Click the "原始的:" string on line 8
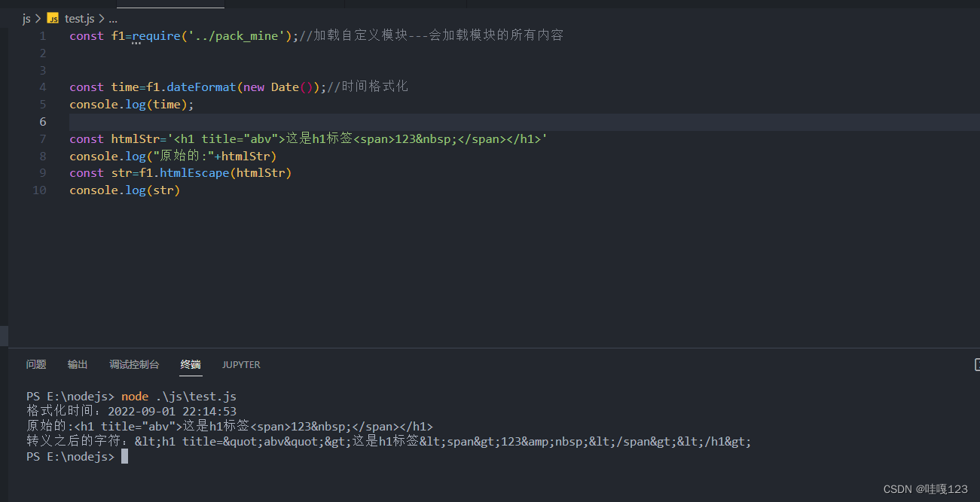This screenshot has height=502, width=980. 185,156
